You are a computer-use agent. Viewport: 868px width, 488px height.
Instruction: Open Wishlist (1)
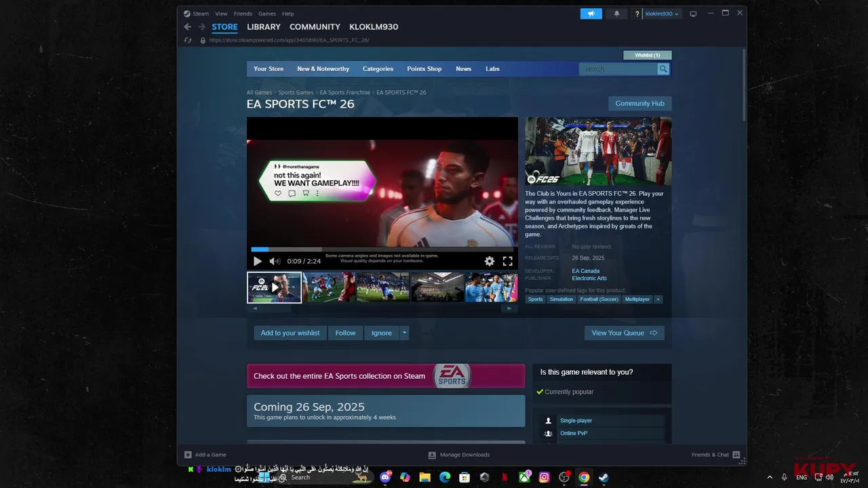pos(648,55)
